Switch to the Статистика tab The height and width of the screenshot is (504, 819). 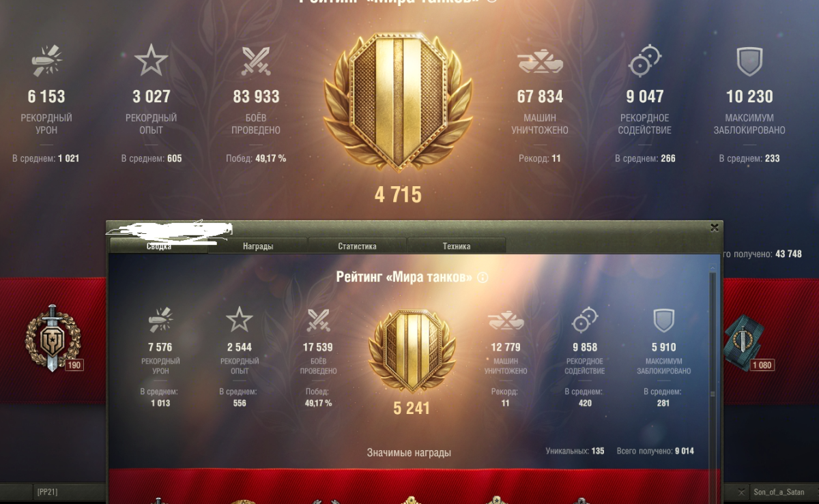357,246
